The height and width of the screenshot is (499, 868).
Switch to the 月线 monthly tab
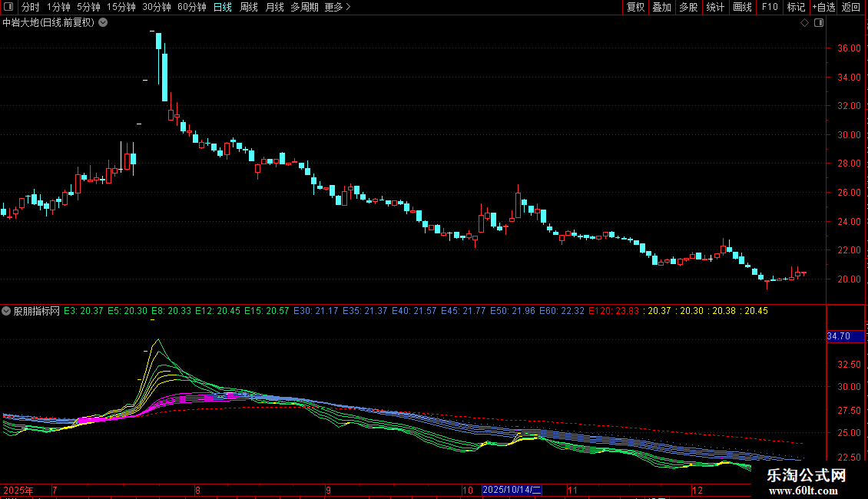tap(274, 7)
